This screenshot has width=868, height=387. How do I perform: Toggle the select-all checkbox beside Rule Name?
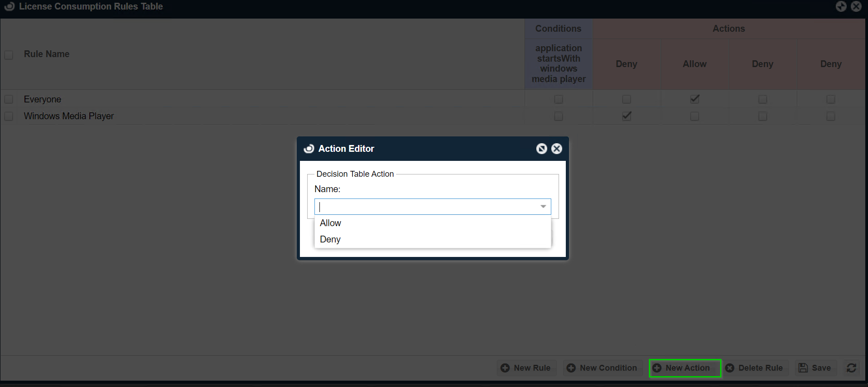(x=9, y=55)
